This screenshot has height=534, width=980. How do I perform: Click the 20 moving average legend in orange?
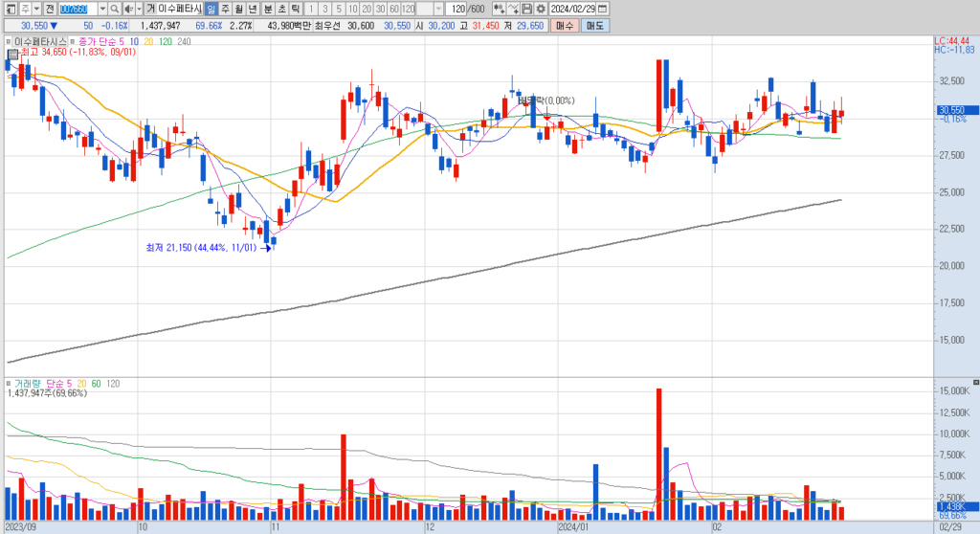[148, 41]
